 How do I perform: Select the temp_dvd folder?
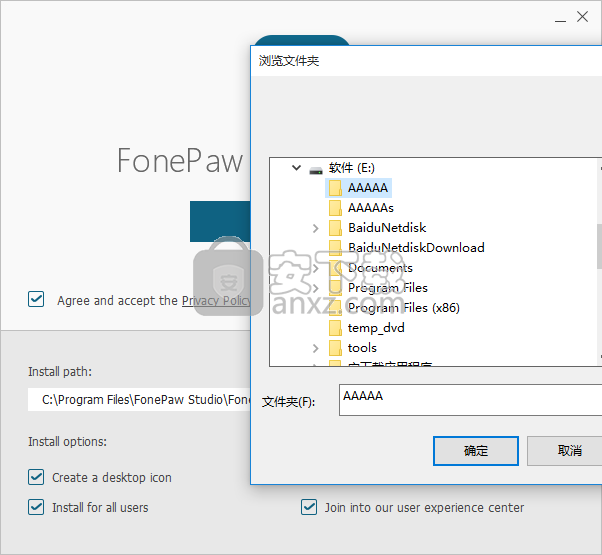(376, 328)
